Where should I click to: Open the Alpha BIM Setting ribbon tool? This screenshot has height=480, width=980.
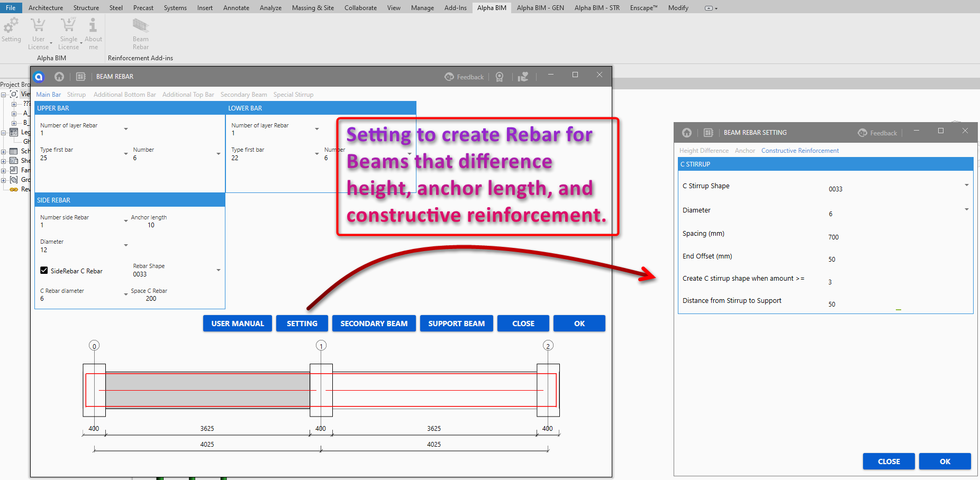pos(11,30)
